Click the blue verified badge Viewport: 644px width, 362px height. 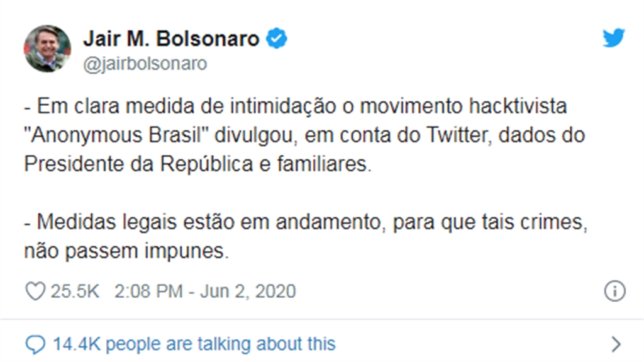277,38
